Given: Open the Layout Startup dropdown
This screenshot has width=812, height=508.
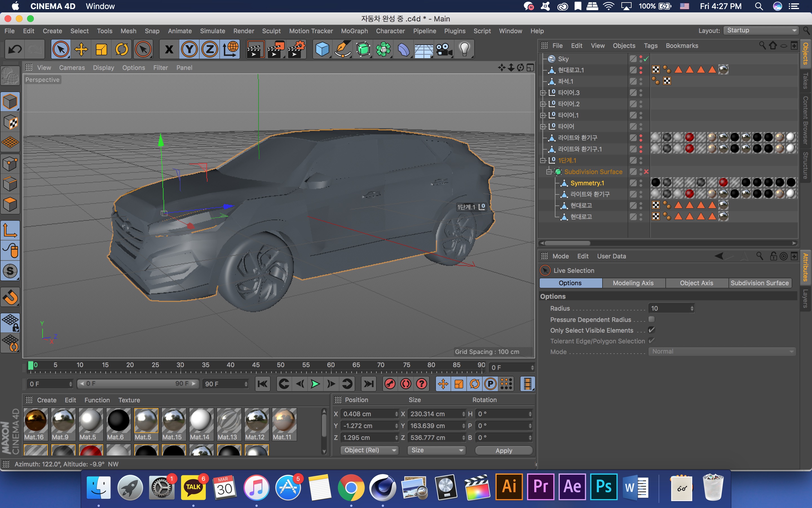Looking at the screenshot, I should 760,30.
